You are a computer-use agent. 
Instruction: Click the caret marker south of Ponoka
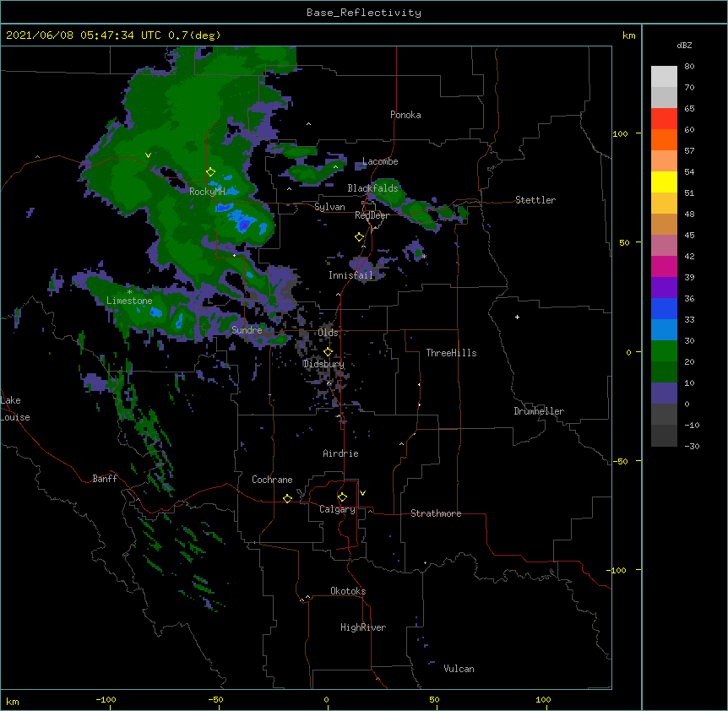[309, 124]
